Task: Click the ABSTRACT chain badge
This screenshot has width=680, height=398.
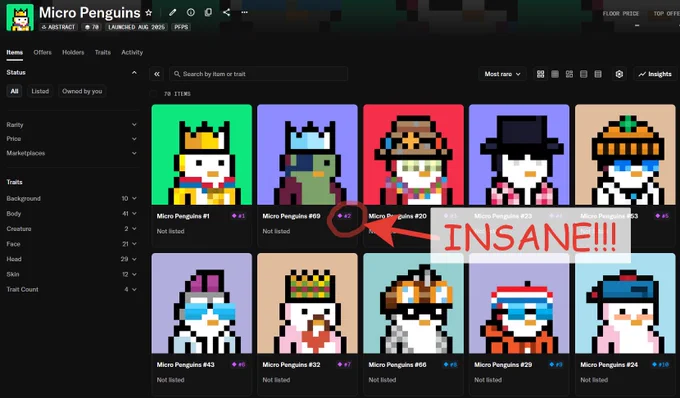Action: point(59,27)
